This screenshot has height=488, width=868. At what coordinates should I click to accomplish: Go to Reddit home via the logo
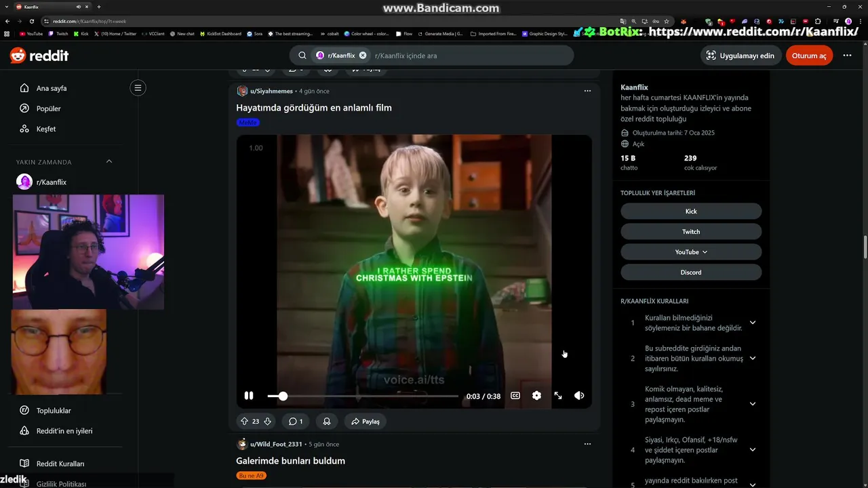(x=39, y=56)
